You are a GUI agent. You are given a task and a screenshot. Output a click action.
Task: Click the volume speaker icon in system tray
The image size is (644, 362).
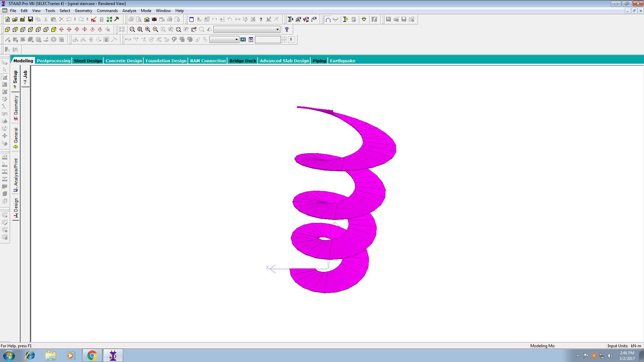610,356
